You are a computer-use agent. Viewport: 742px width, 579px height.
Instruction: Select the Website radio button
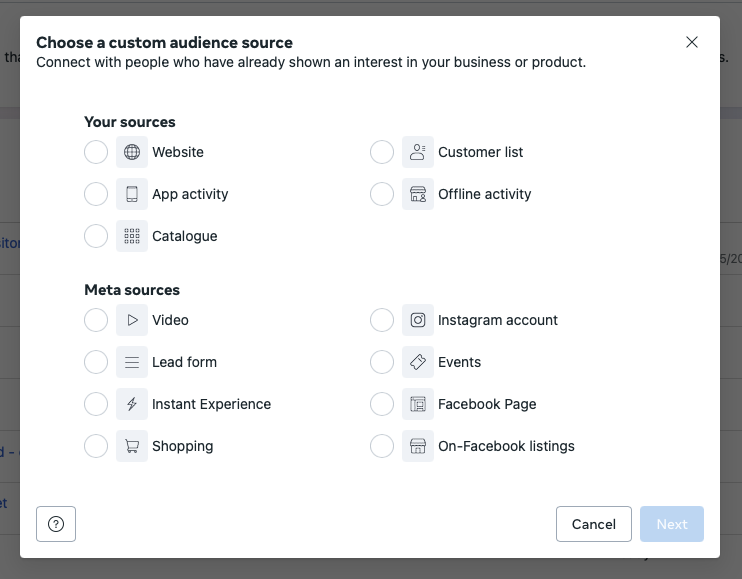coord(96,152)
